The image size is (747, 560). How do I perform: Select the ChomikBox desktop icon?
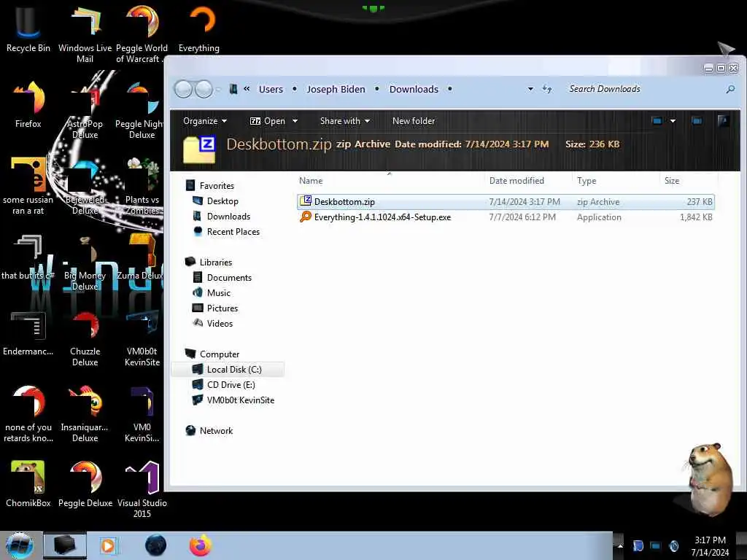[x=28, y=483]
